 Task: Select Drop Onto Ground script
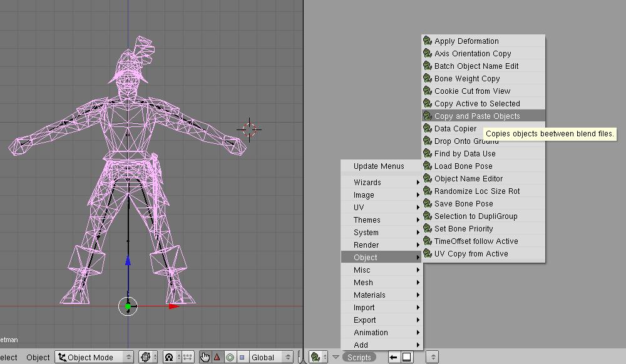pos(483,141)
